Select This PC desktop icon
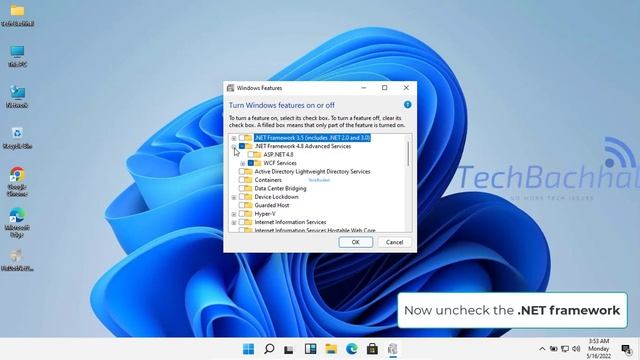The image size is (640, 360). click(x=17, y=56)
